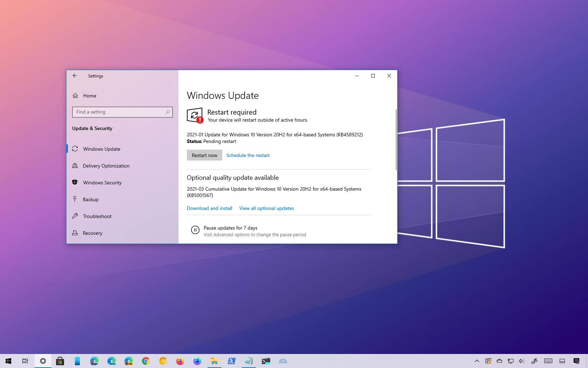Click the Delivery Optimization sidebar icon
This screenshot has height=368, width=588.
click(75, 165)
